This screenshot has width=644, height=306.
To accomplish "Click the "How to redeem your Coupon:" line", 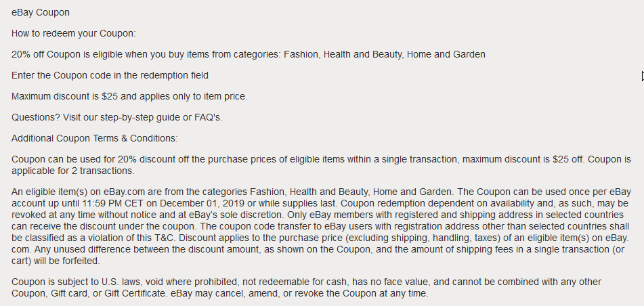I will (x=73, y=33).
